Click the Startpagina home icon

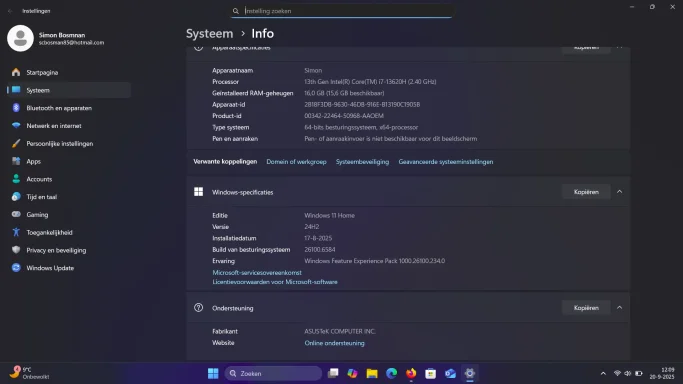pos(16,72)
